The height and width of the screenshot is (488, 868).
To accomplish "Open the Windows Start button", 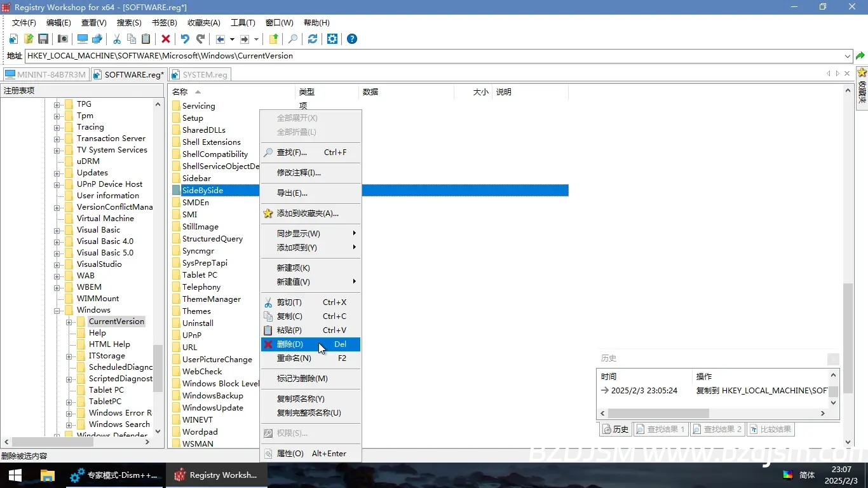I will (x=15, y=475).
